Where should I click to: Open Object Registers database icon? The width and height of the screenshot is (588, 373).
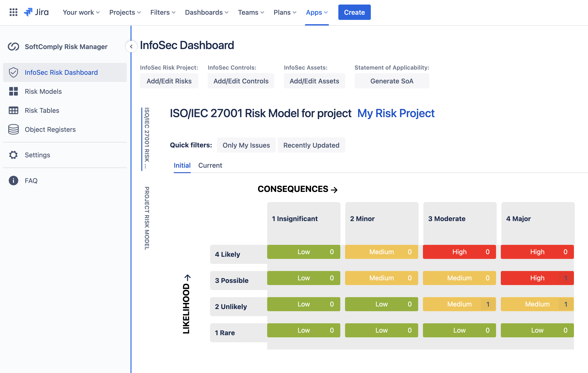tap(13, 129)
